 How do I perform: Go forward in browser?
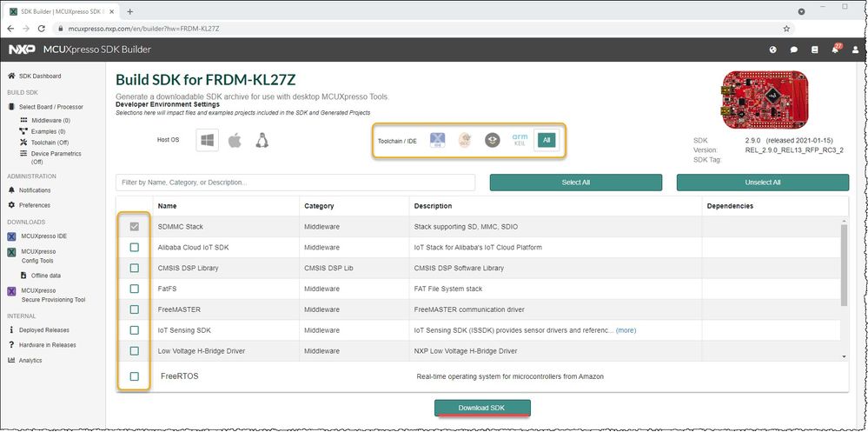26,28
